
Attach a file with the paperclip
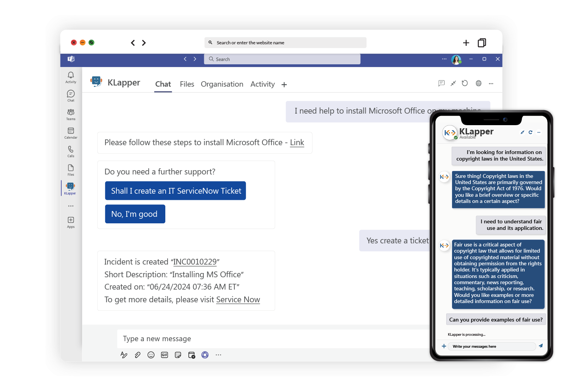(x=138, y=355)
